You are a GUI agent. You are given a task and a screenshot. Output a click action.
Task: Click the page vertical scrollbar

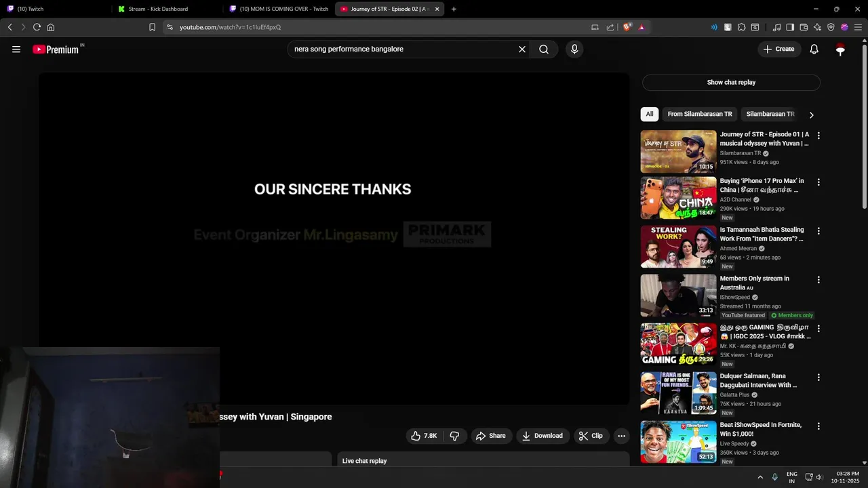[x=864, y=125]
